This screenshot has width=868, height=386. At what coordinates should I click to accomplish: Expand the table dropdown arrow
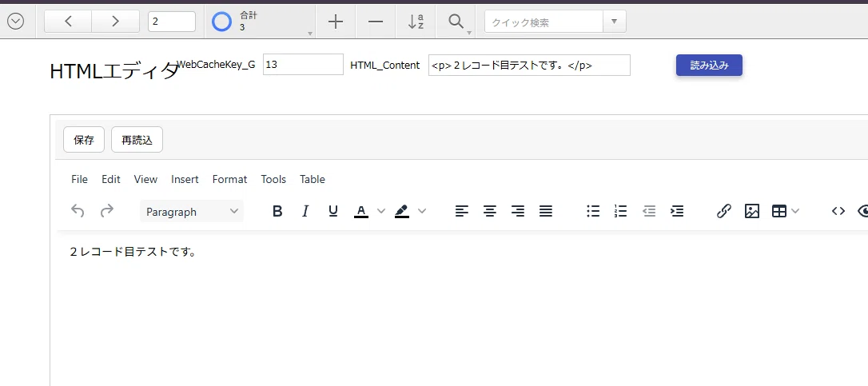795,211
